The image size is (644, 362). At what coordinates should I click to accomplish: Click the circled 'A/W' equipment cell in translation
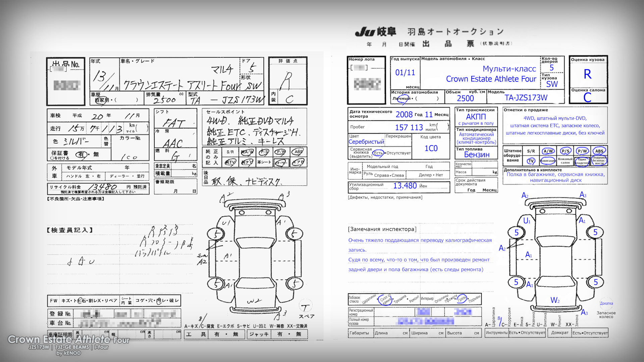pyautogui.click(x=548, y=151)
